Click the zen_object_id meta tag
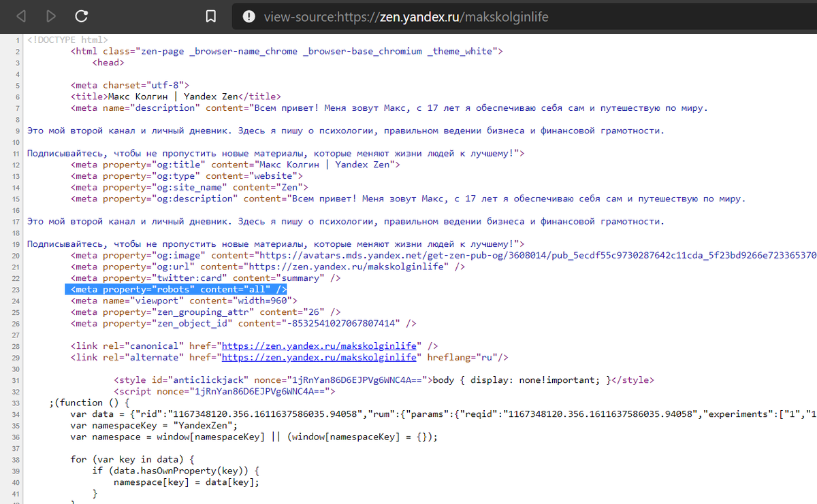The height and width of the screenshot is (504, 817). click(x=244, y=323)
